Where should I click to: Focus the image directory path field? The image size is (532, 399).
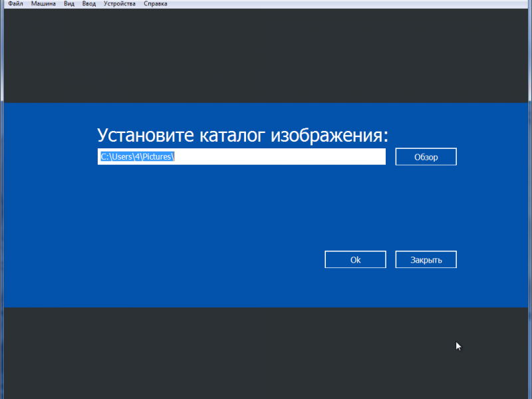pyautogui.click(x=241, y=156)
